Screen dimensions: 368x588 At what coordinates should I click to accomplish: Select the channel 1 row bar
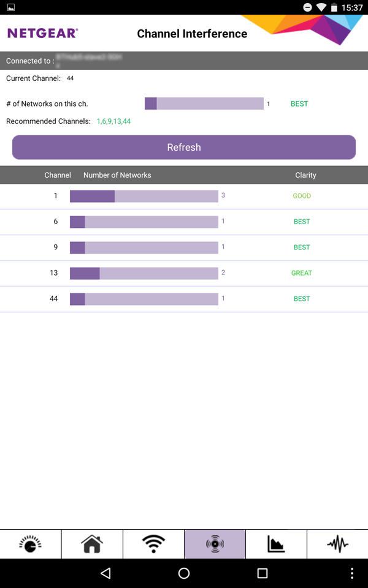click(144, 196)
